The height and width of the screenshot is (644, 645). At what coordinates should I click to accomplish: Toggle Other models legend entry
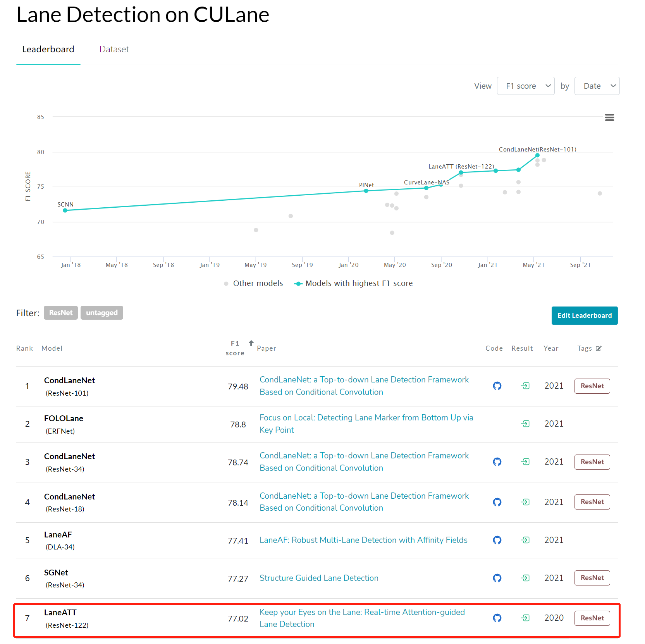253,284
